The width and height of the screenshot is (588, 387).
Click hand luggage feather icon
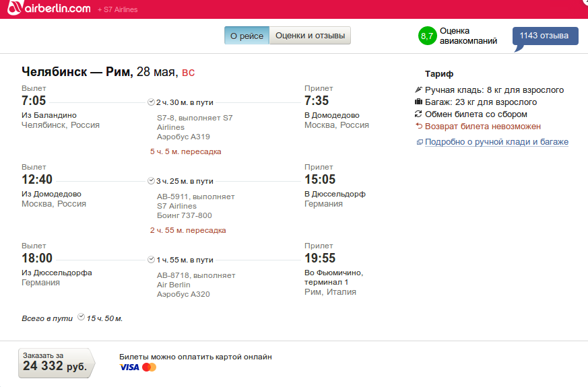pos(418,90)
